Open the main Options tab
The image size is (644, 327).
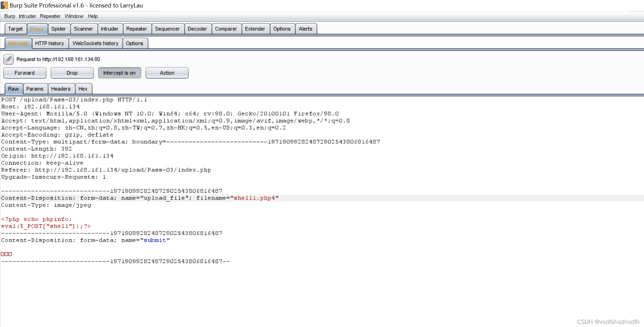tap(282, 29)
